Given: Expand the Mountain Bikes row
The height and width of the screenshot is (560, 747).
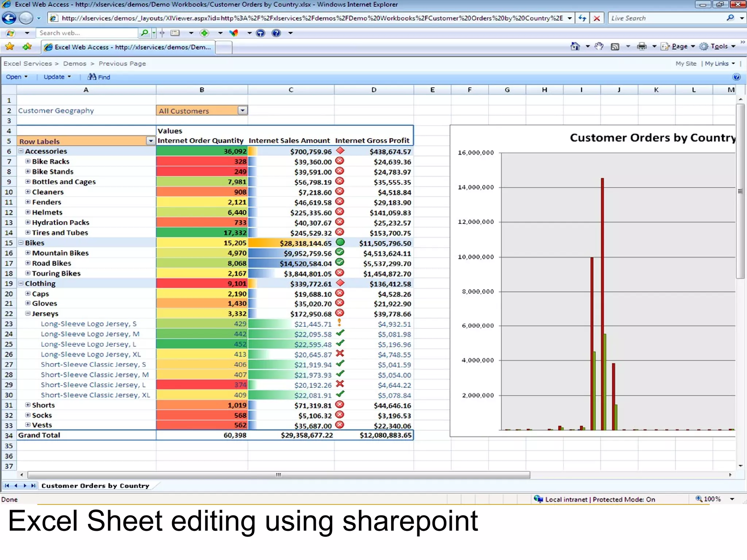Looking at the screenshot, I should (x=28, y=253).
